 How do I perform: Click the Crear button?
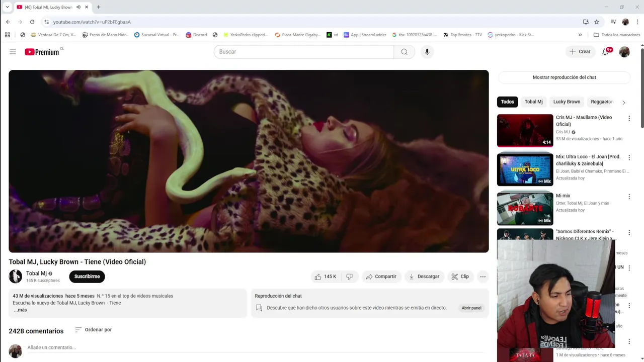pos(580,52)
